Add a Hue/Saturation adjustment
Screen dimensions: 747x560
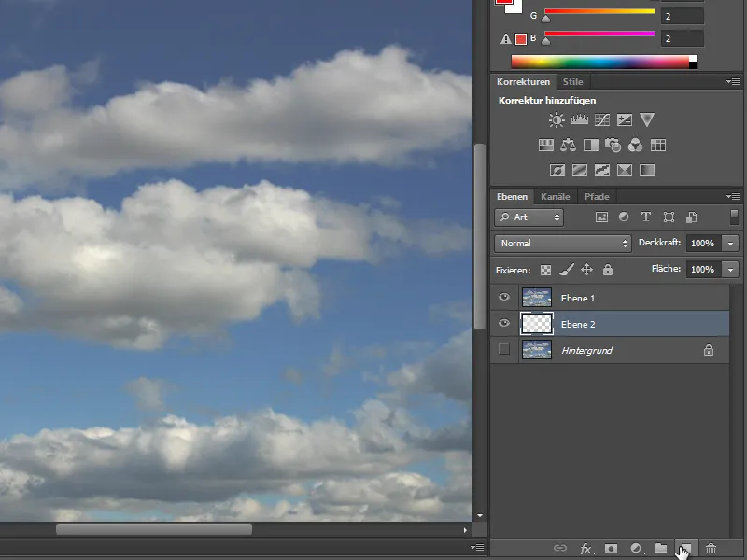546,145
